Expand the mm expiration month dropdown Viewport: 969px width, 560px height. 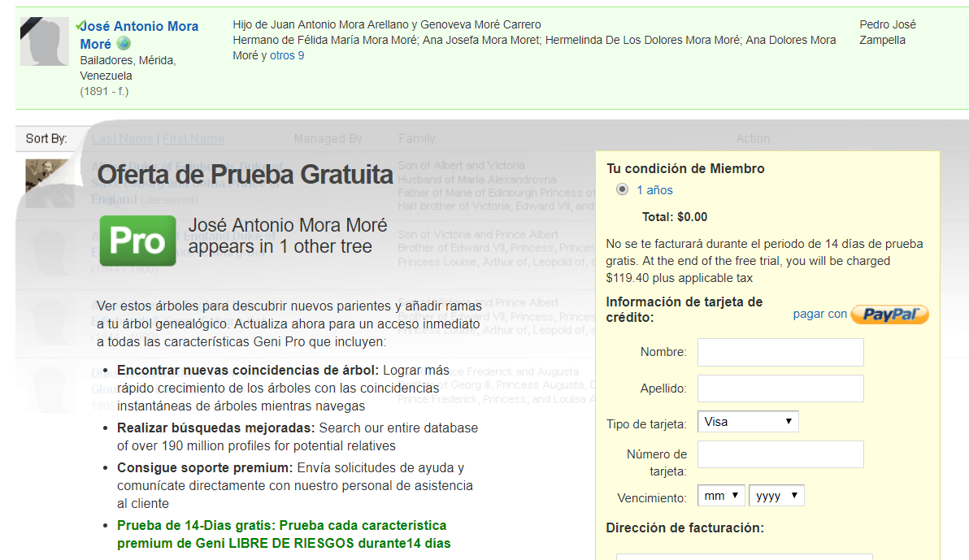click(722, 496)
